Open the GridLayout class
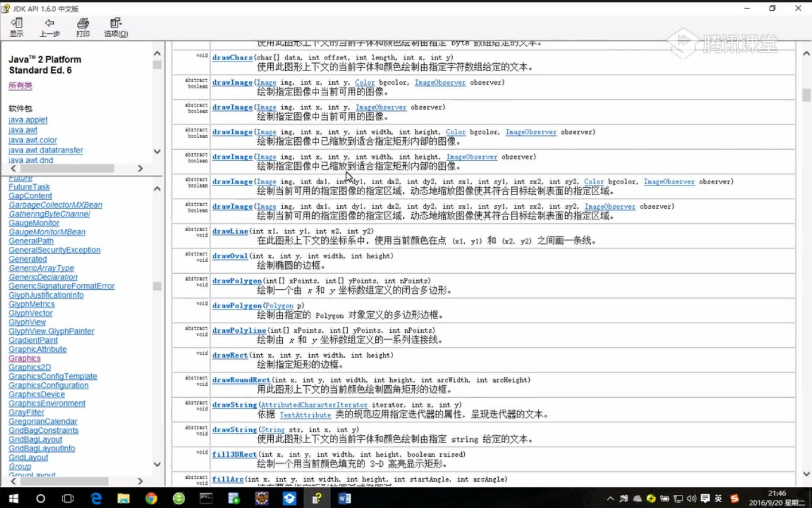 [x=29, y=457]
